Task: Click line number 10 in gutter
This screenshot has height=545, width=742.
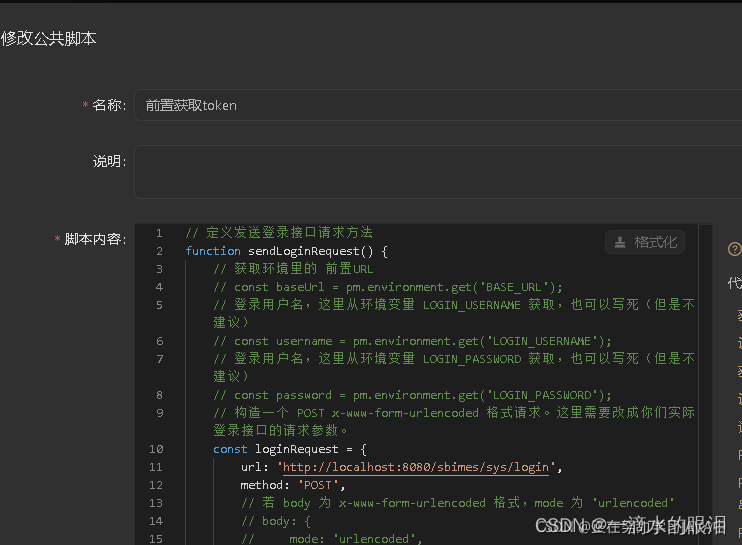Action: tap(156, 449)
